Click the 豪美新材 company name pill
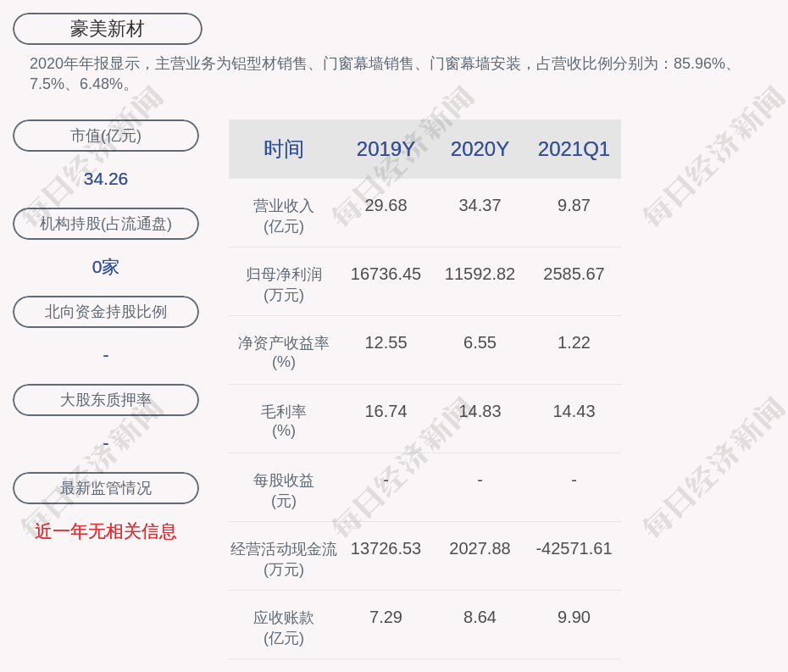Viewport: 788px width, 672px height. pos(108,29)
